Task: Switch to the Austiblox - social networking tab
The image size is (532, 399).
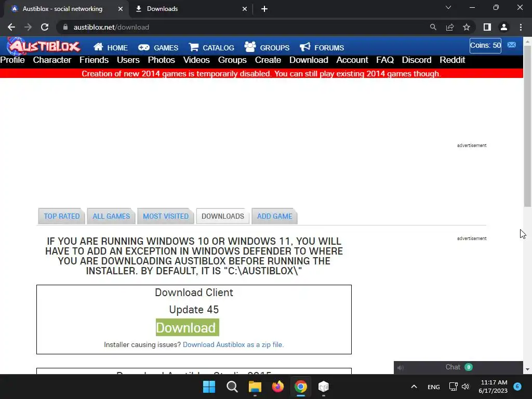Action: [x=66, y=9]
